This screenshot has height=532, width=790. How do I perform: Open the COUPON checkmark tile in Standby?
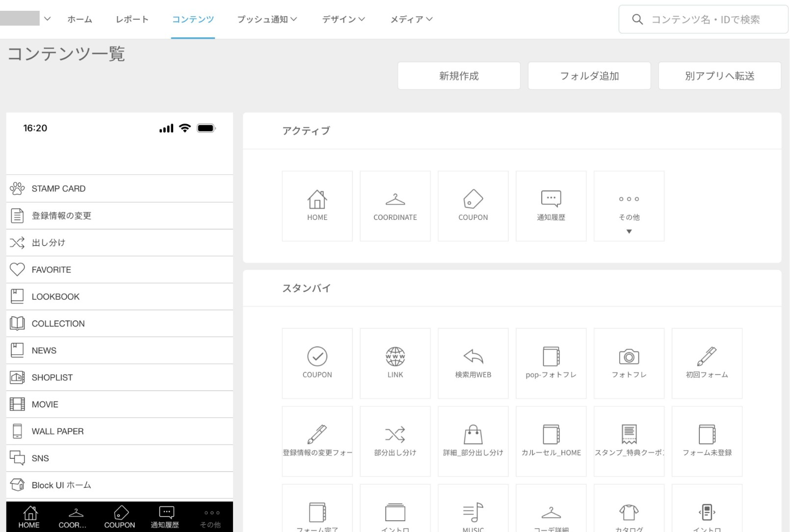pyautogui.click(x=317, y=363)
